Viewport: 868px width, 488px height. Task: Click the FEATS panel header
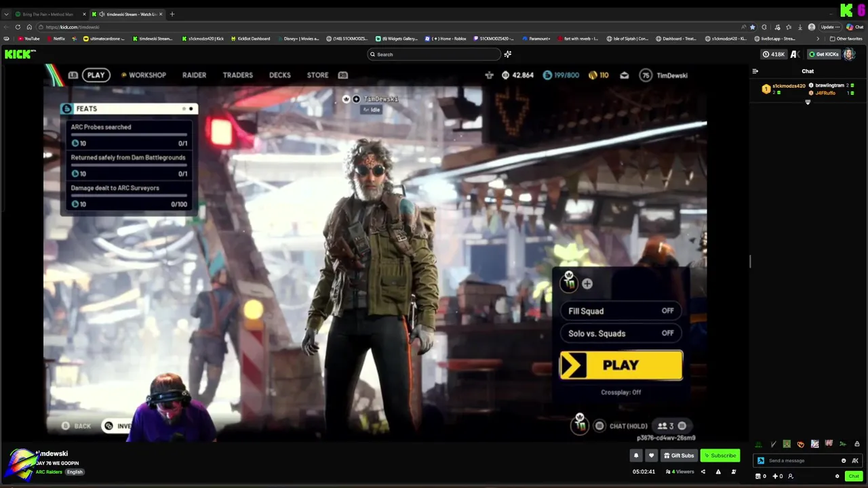tap(129, 108)
